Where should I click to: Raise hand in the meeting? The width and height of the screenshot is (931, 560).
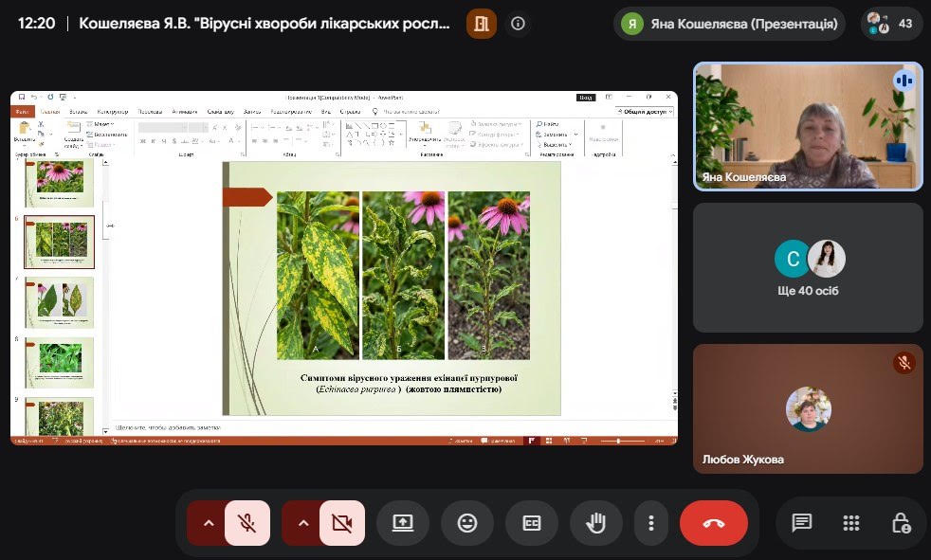596,523
